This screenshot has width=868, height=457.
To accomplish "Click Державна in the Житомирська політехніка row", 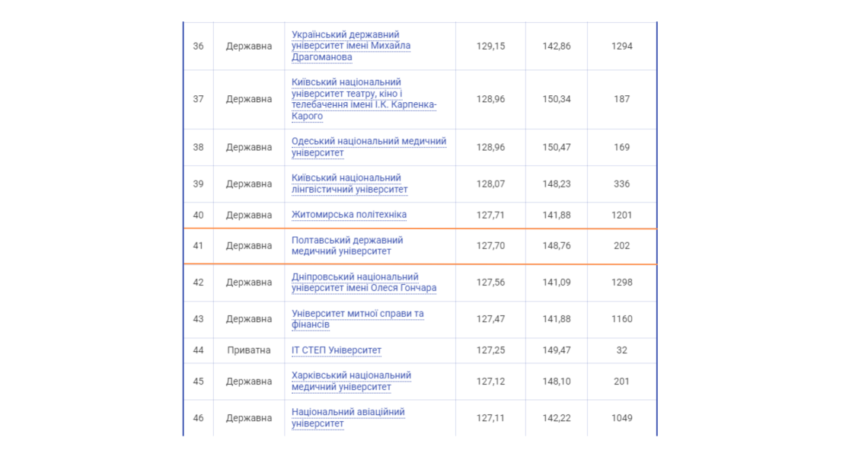I will pyautogui.click(x=248, y=215).
